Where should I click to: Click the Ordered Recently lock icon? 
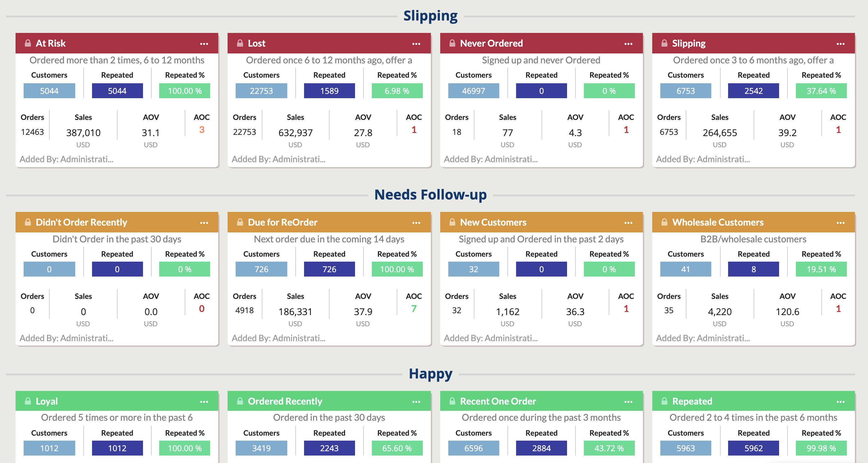tap(240, 401)
